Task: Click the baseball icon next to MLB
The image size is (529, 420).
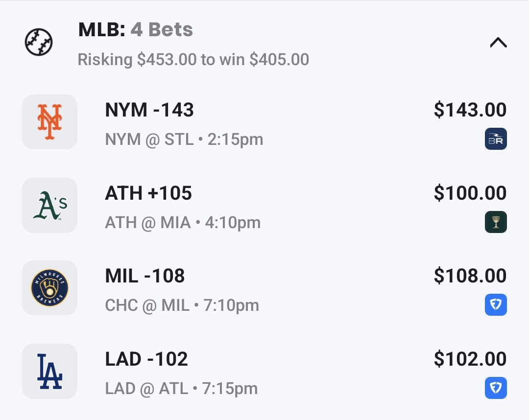Action: point(39,42)
